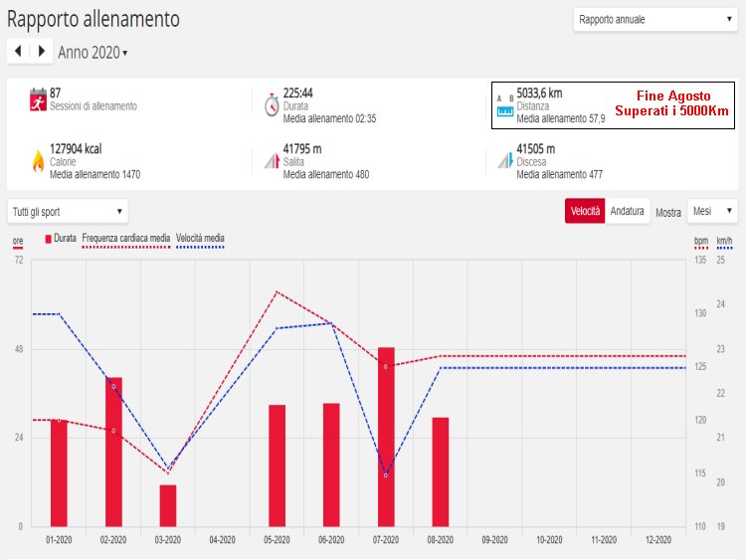Click the 'bpm' axis unit label
This screenshot has height=560, width=746.
pos(701,242)
